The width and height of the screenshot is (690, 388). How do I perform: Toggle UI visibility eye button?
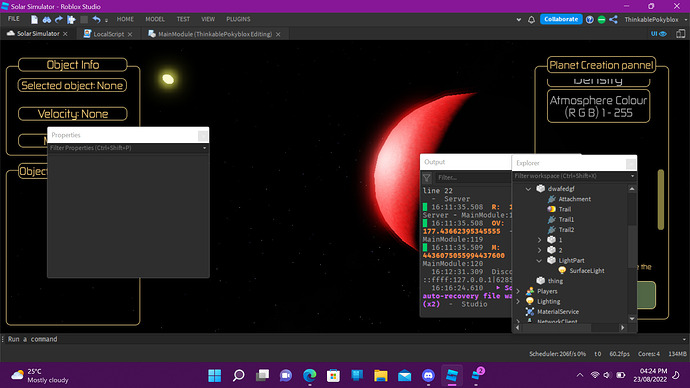(659, 34)
